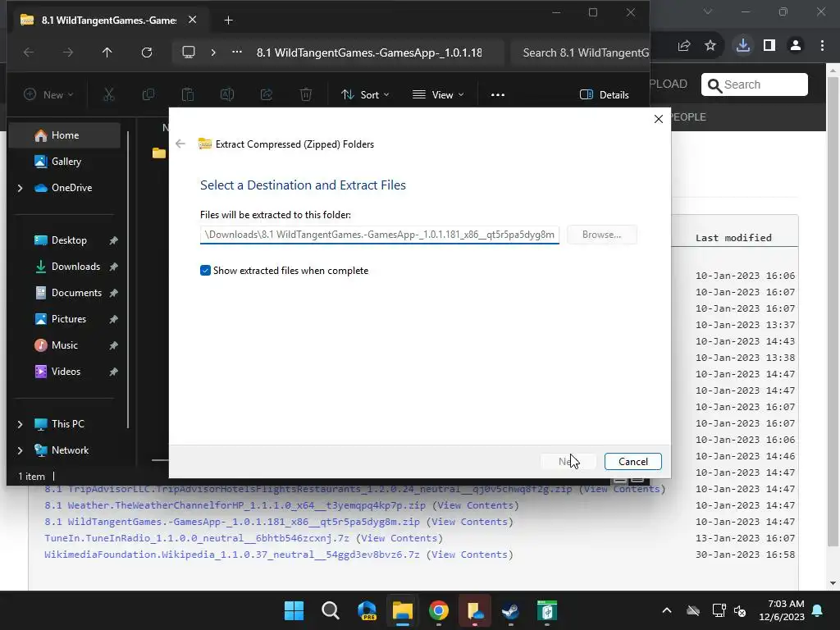Image resolution: width=840 pixels, height=630 pixels.
Task: Toggle Chrome side panel icon
Action: click(769, 46)
